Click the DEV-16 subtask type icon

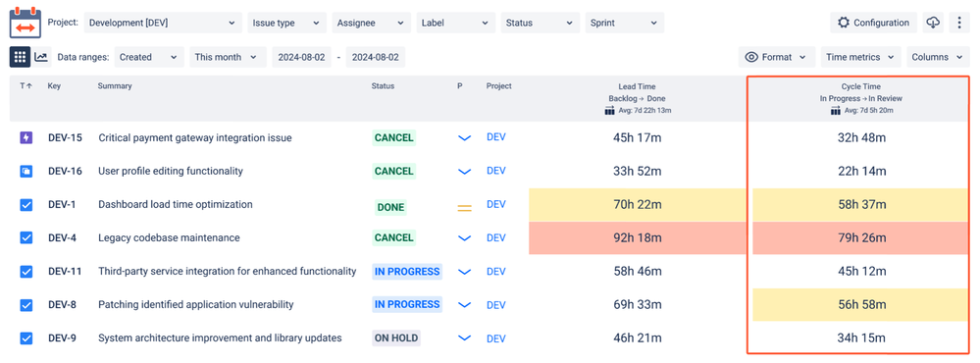tap(26, 171)
